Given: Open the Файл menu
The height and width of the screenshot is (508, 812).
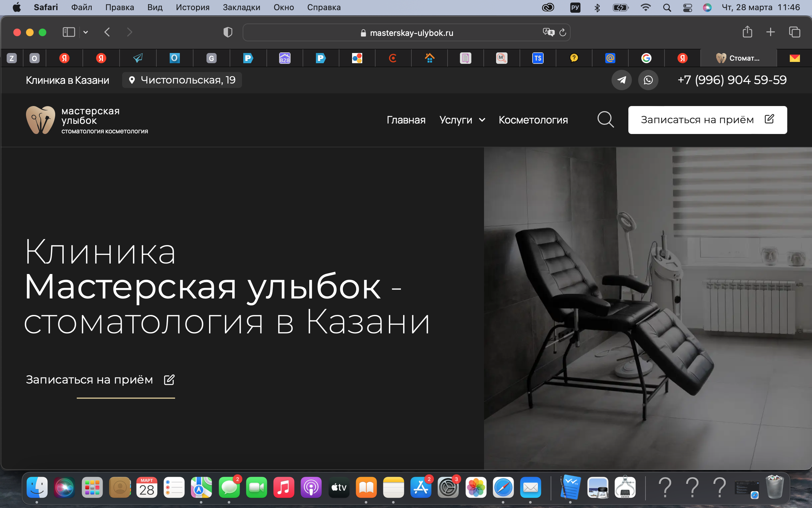Looking at the screenshot, I should pos(82,7).
